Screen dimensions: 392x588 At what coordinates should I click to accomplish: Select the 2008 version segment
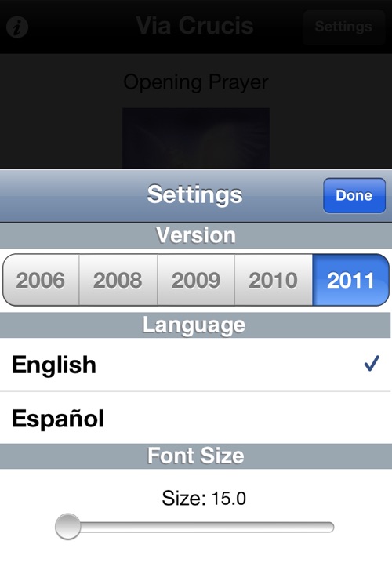[118, 280]
